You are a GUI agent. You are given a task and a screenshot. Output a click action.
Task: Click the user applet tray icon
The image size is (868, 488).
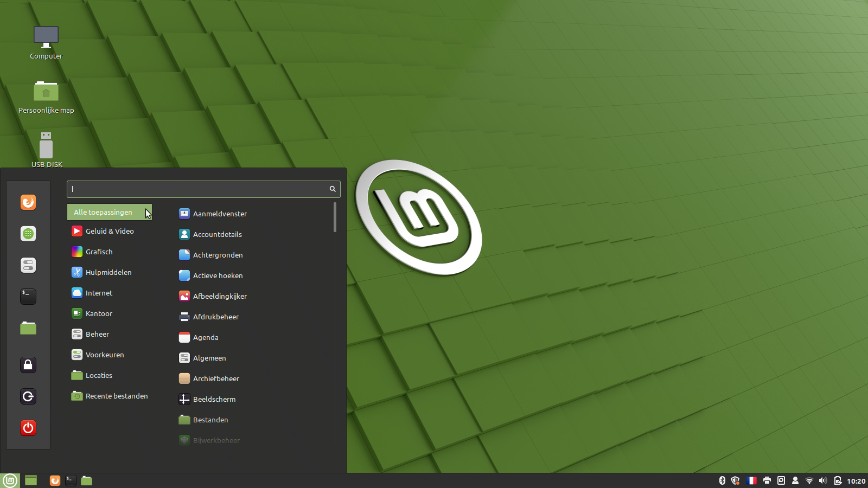click(x=795, y=480)
